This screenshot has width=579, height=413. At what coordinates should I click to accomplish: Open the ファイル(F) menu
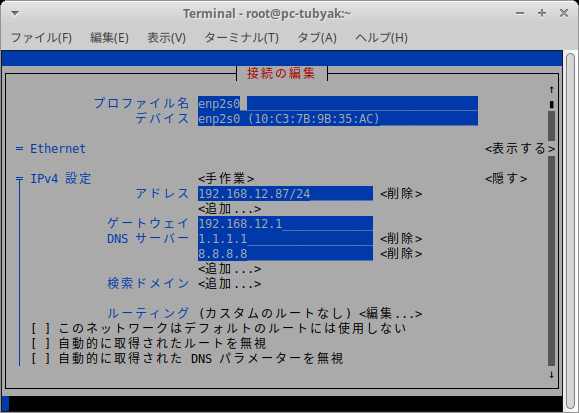tap(41, 38)
